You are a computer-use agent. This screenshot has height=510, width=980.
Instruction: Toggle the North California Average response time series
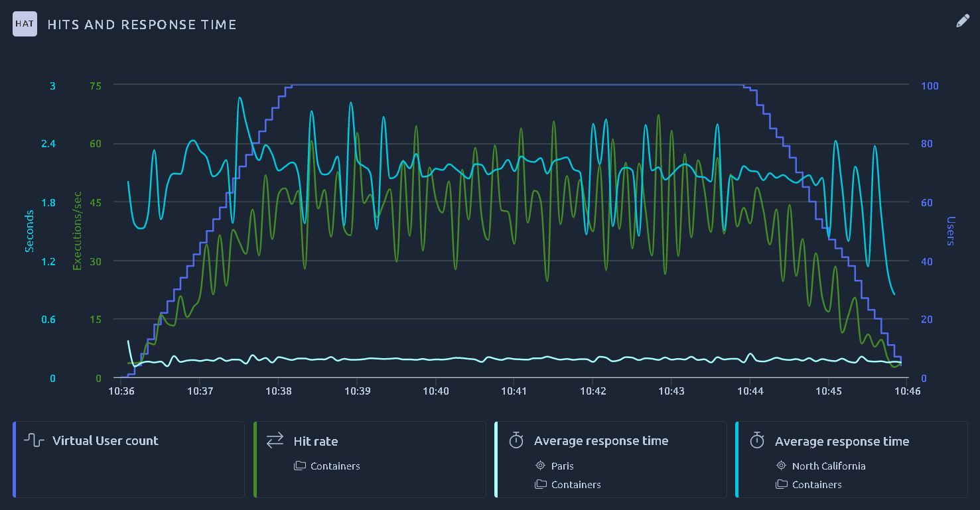[851, 459]
